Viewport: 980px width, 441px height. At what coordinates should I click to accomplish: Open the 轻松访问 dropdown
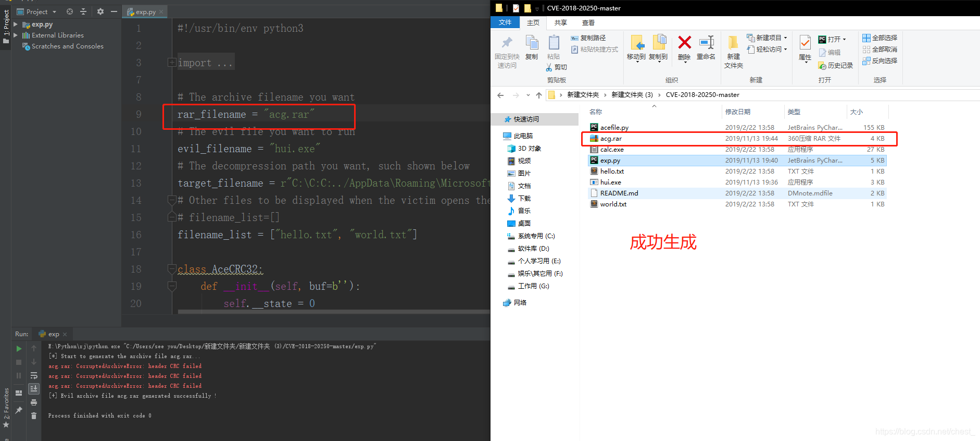(767, 49)
